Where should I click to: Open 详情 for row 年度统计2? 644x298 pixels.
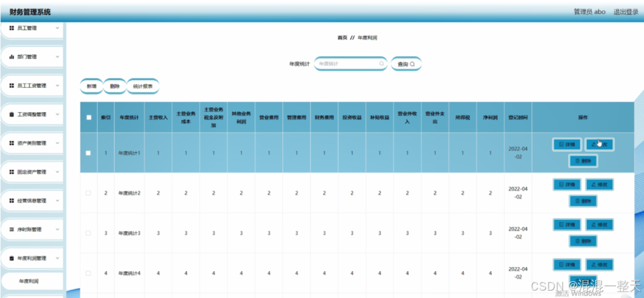coord(567,185)
